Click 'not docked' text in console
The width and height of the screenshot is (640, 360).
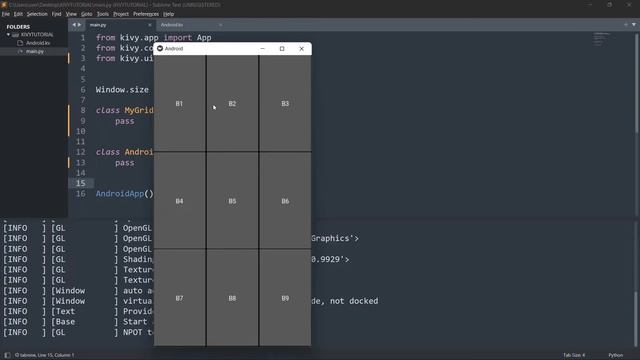pos(354,301)
